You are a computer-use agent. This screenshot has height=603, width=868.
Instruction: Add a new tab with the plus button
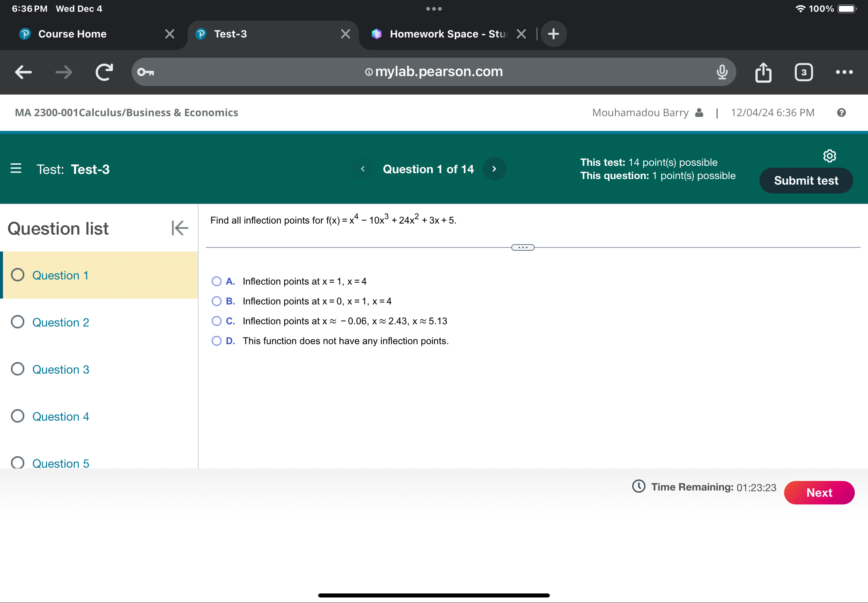click(553, 34)
